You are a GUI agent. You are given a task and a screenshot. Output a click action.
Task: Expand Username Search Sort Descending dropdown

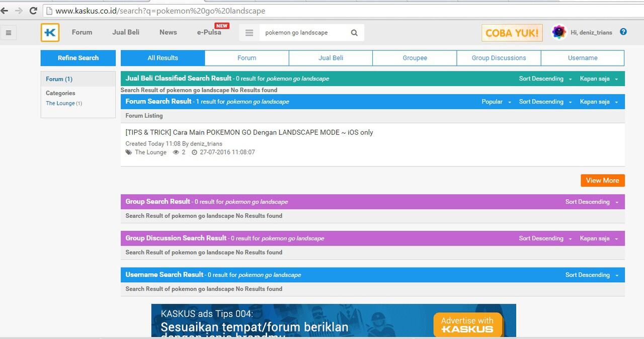coord(592,275)
